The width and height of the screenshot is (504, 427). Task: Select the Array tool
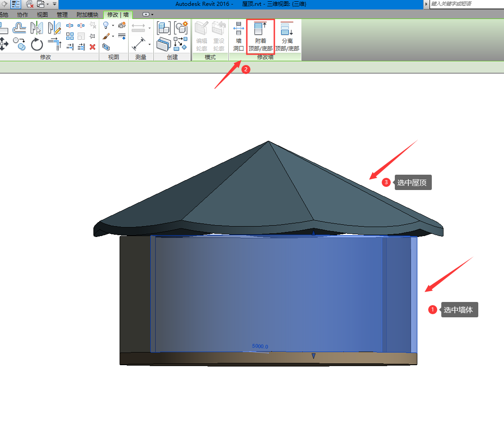[70, 36]
